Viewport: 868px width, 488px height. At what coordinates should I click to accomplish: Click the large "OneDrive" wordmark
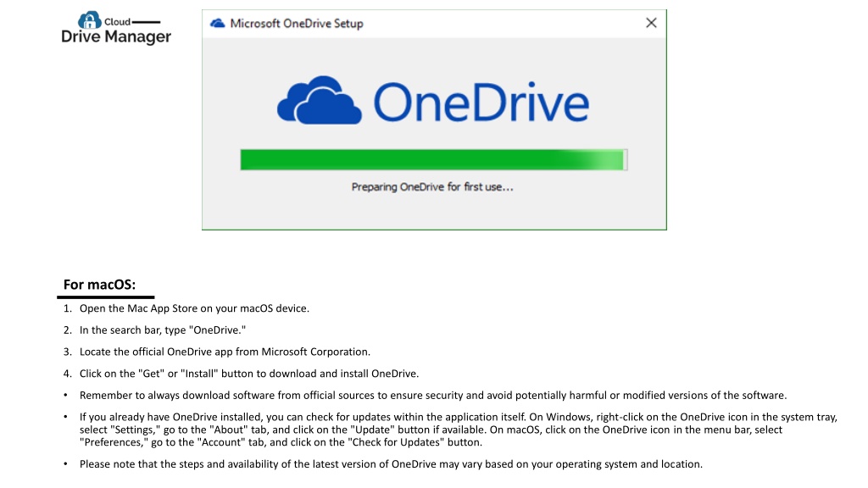coord(481,102)
